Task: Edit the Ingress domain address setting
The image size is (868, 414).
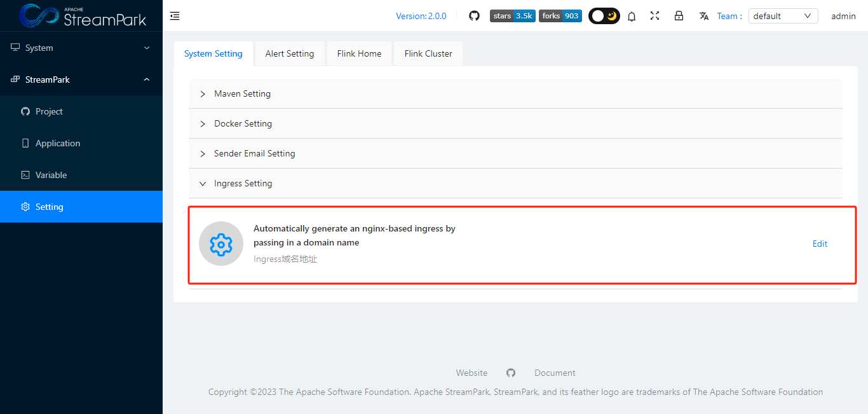Action: coord(820,244)
